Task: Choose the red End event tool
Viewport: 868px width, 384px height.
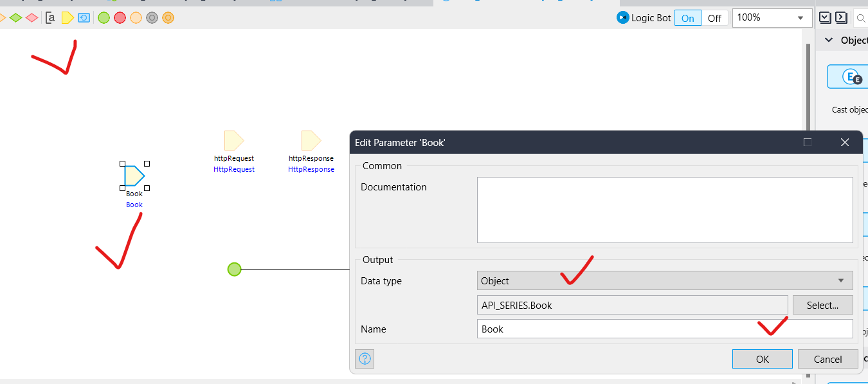Action: click(x=120, y=18)
